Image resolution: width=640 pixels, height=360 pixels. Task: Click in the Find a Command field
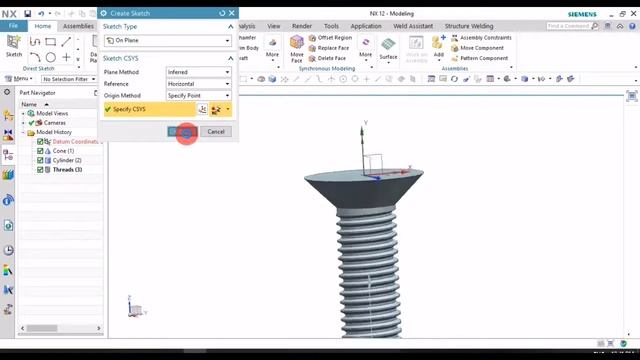point(568,26)
